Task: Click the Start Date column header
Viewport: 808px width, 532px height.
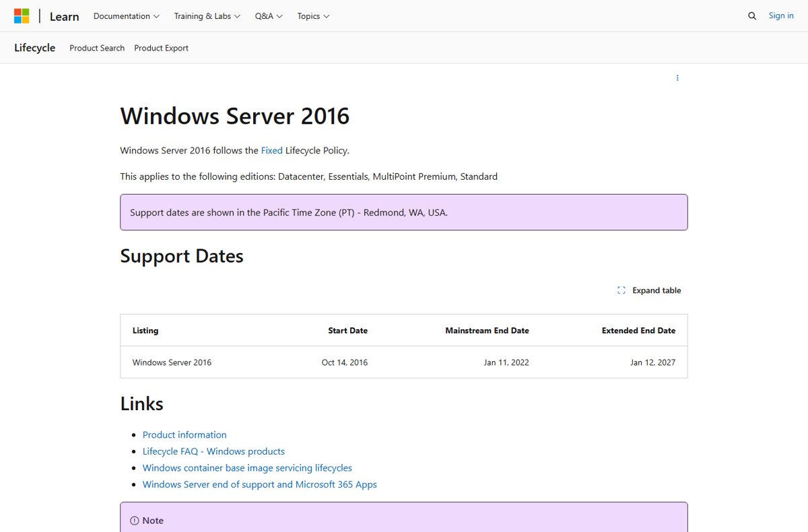Action: tap(347, 331)
